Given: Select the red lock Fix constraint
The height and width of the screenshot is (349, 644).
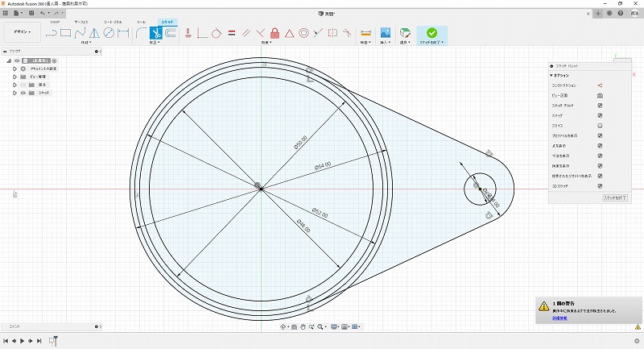Looking at the screenshot, I should 275,33.
